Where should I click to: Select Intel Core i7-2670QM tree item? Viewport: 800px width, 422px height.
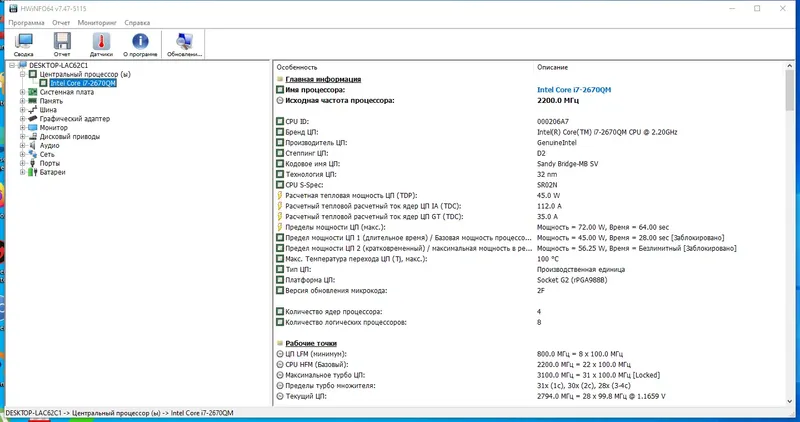pos(83,83)
